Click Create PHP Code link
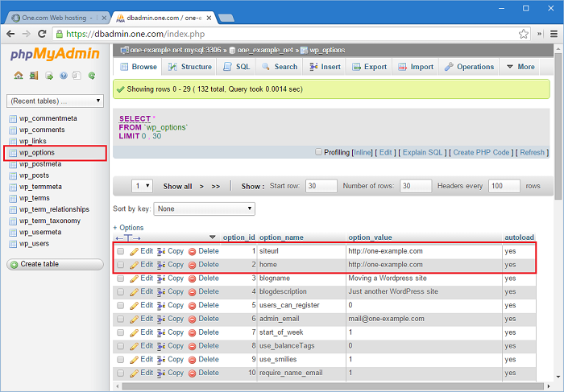 point(481,152)
